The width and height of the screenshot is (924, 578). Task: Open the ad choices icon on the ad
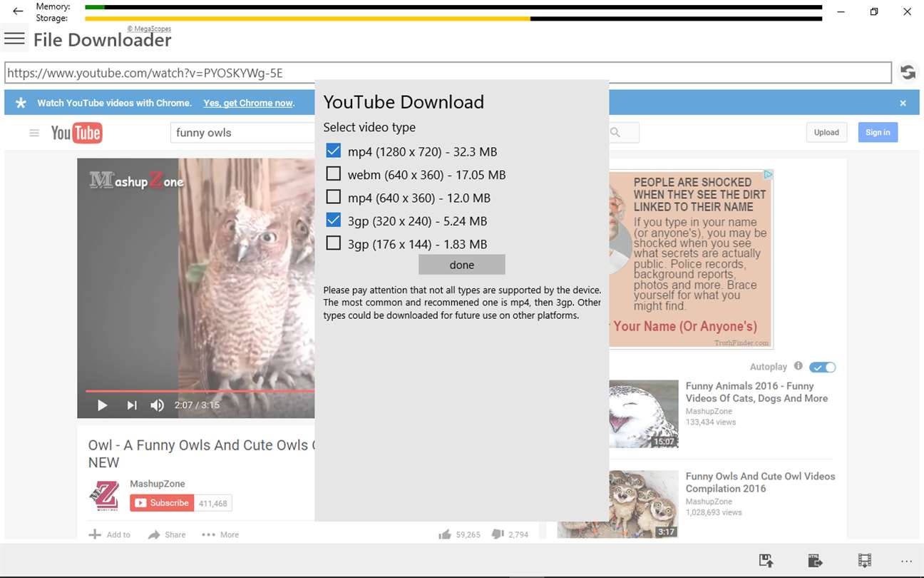(768, 174)
